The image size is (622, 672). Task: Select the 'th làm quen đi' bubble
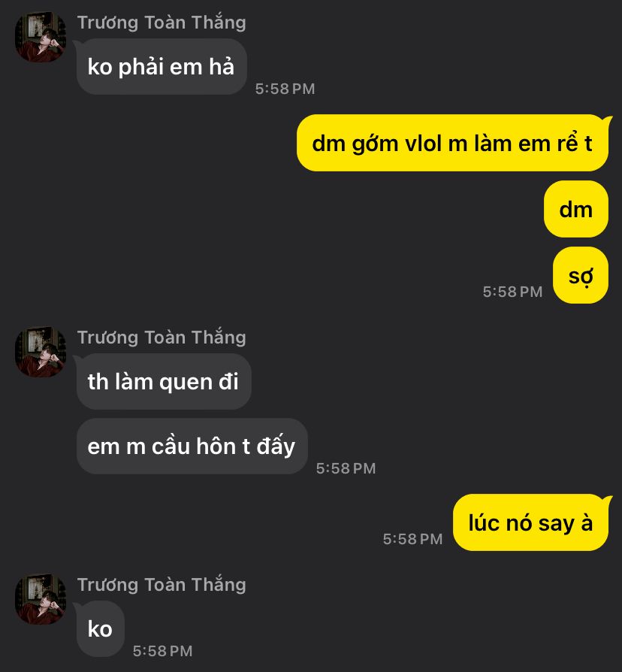coord(164,381)
